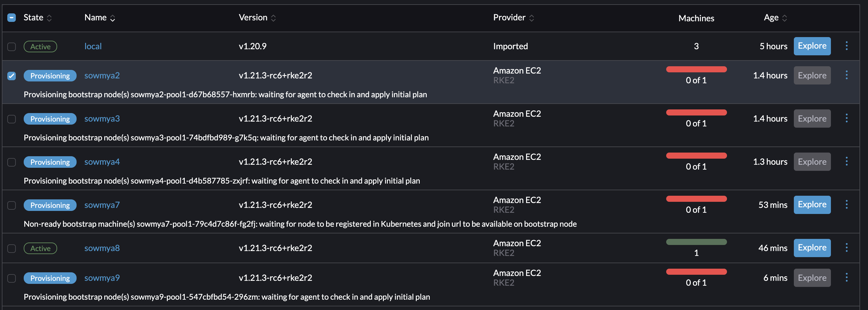Uncheck the sowmya2 row checkbox
The height and width of the screenshot is (310, 868).
[x=12, y=76]
